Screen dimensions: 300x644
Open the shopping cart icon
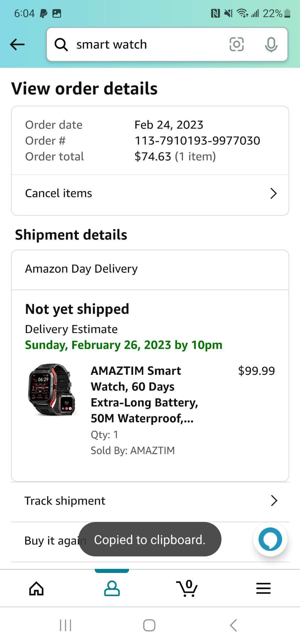[x=187, y=588]
